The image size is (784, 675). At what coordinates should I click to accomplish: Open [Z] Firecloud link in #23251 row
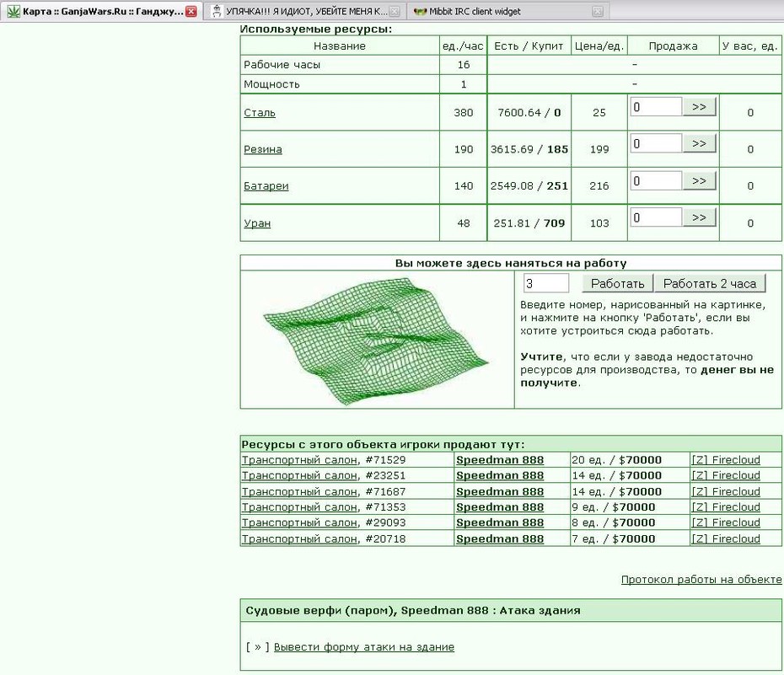pos(726,475)
